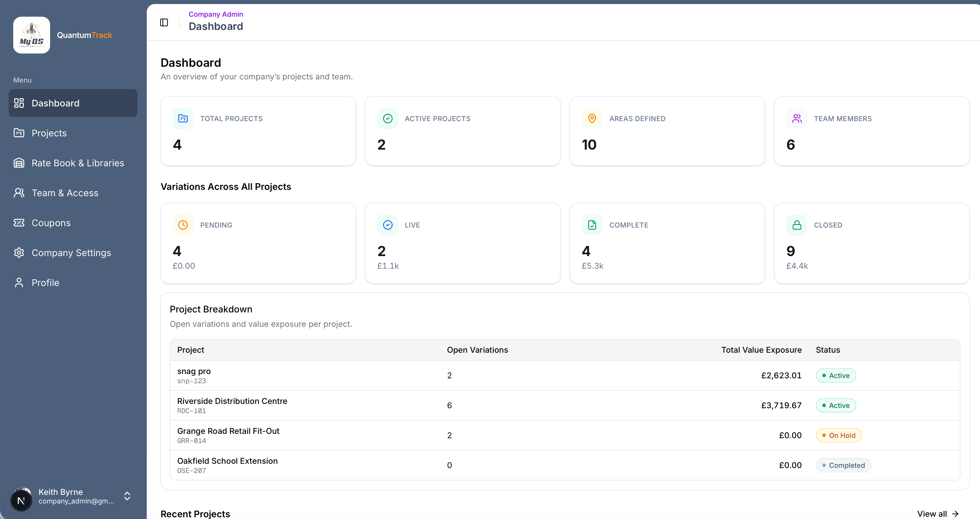Screen dimensions: 980x519
Task: Click the Open Variations column header
Action: [x=477, y=350]
